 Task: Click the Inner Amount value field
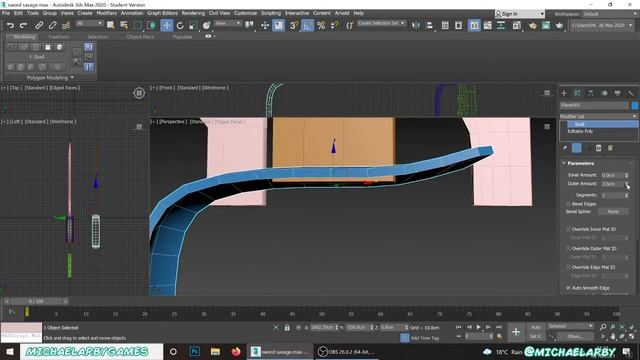612,175
